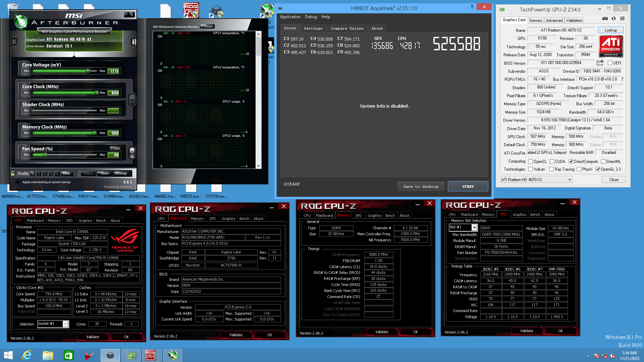644x362 pixels.
Task: Open the Application menu in Aquamark
Action: point(290,17)
